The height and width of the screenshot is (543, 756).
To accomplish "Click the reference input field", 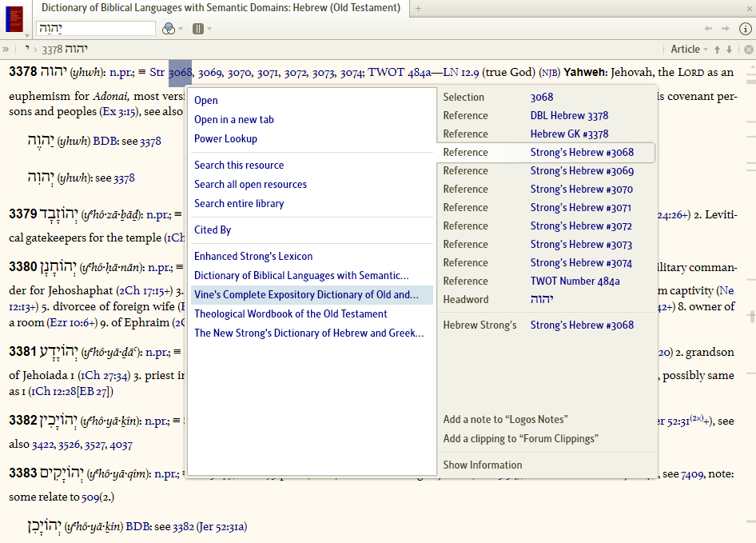I will pos(96,29).
